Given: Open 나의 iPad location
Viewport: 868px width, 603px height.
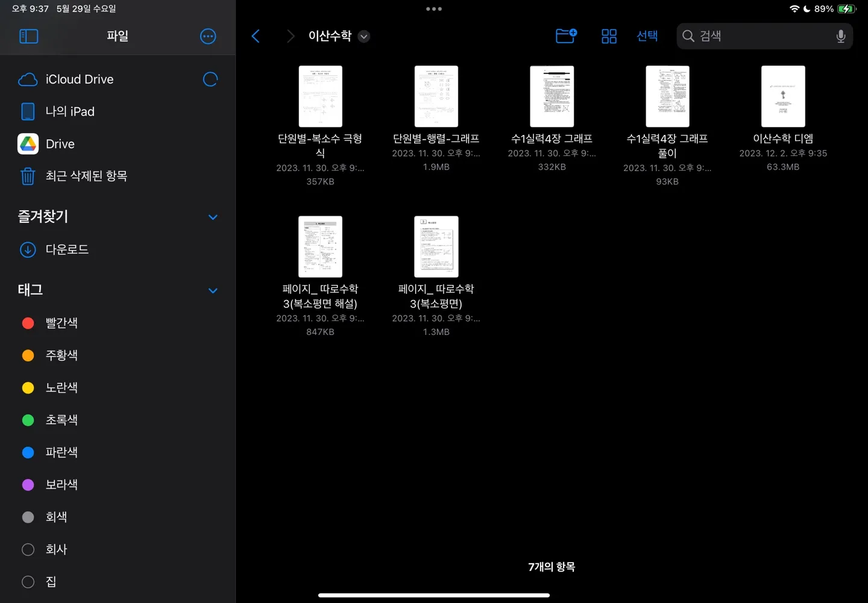Looking at the screenshot, I should pyautogui.click(x=70, y=111).
